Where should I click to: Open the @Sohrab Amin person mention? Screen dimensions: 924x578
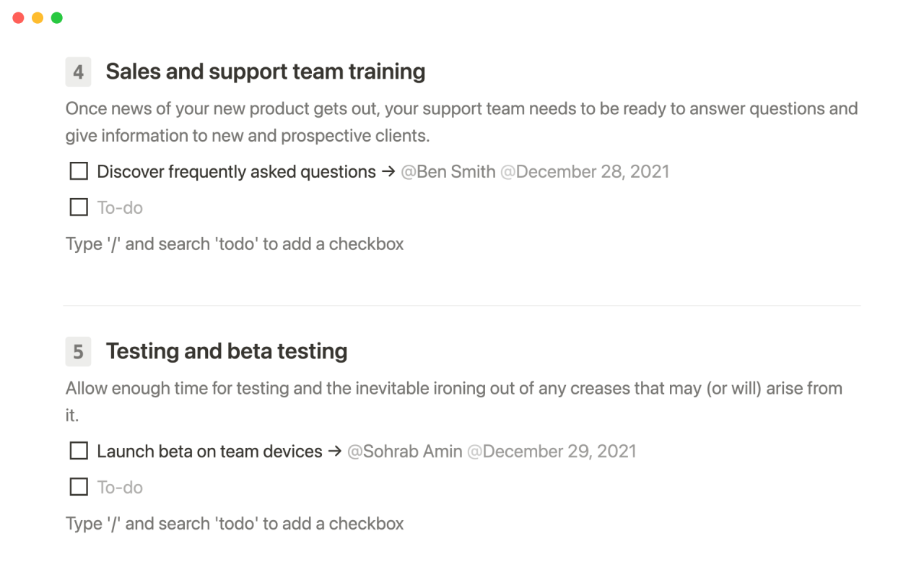[404, 451]
